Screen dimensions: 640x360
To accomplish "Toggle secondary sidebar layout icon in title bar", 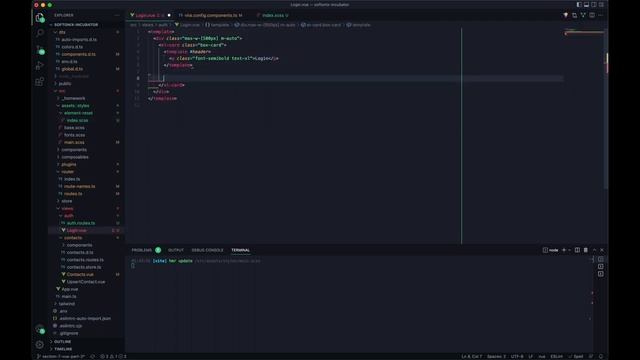I will pos(593,4).
